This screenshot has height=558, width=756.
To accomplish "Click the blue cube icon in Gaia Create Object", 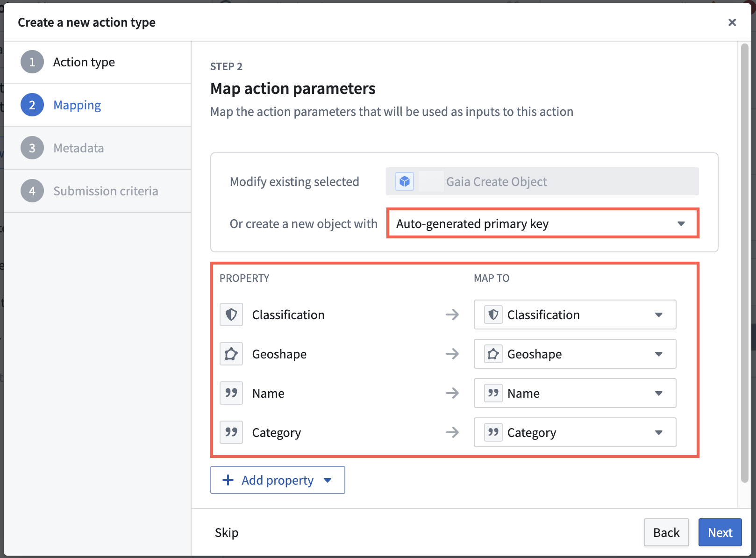I will click(405, 181).
